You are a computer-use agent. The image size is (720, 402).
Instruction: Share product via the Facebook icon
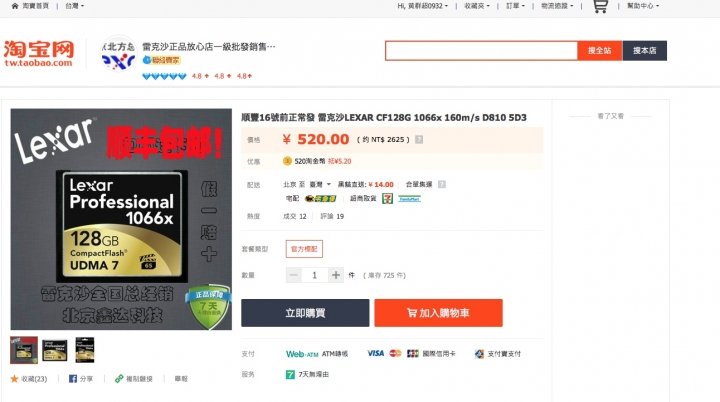73,379
